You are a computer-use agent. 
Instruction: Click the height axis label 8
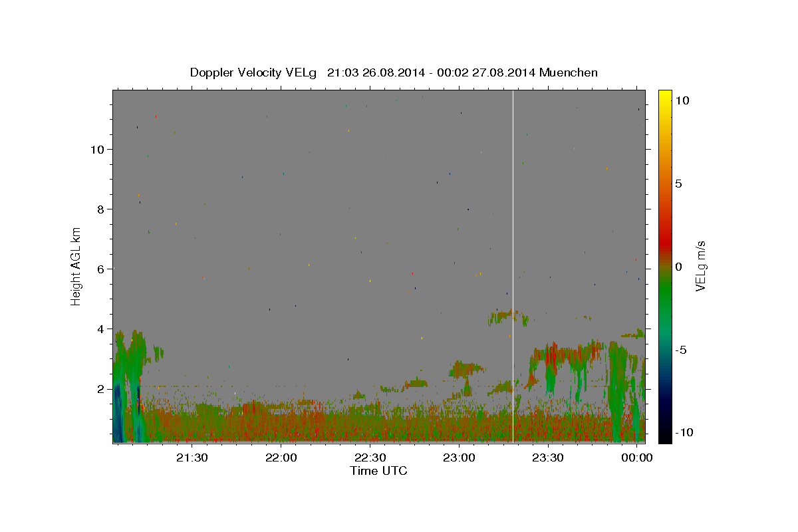pyautogui.click(x=101, y=209)
